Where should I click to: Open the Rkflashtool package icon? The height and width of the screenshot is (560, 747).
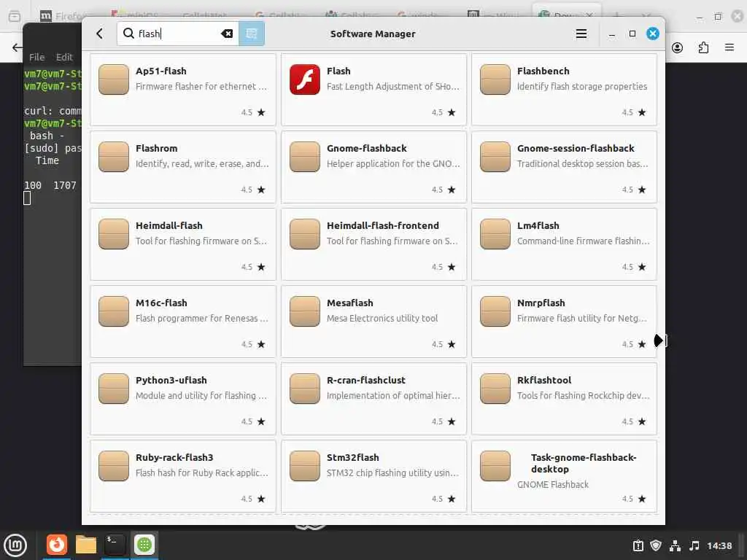tap(495, 389)
